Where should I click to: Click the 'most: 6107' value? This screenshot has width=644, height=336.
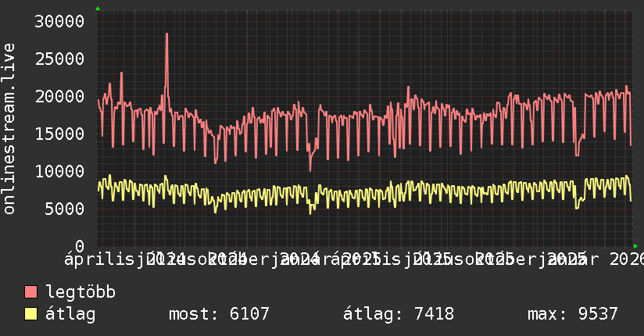pos(219,314)
